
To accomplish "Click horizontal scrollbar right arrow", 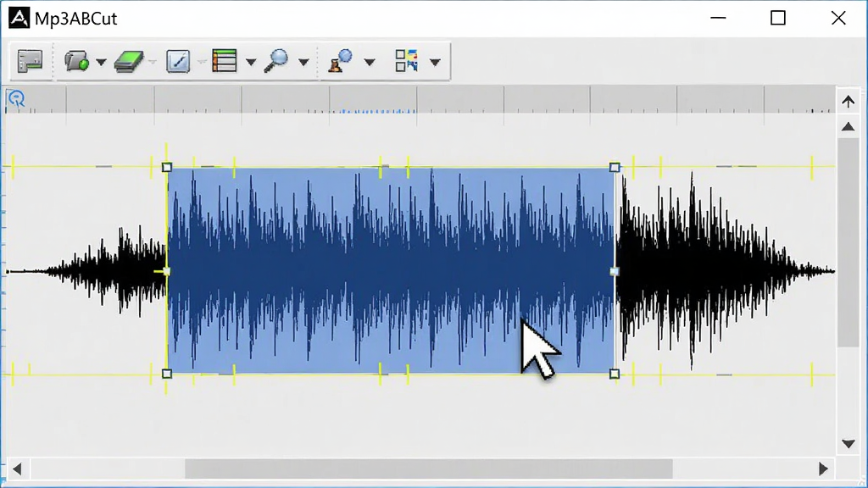I will (823, 469).
